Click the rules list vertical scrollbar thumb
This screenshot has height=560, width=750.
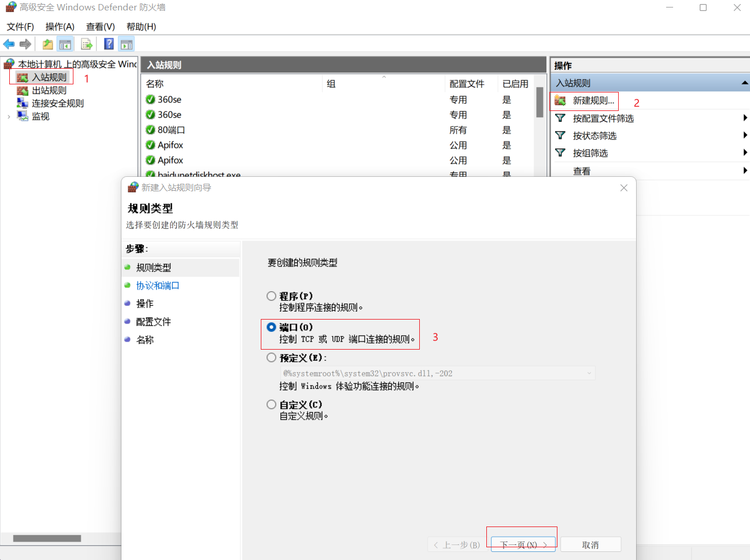540,102
